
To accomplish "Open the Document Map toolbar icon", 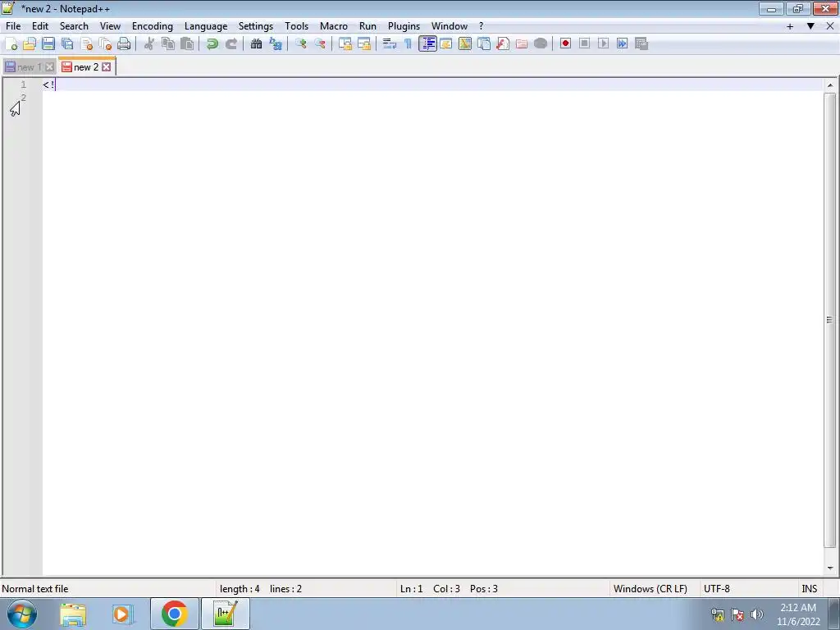I will (x=465, y=44).
